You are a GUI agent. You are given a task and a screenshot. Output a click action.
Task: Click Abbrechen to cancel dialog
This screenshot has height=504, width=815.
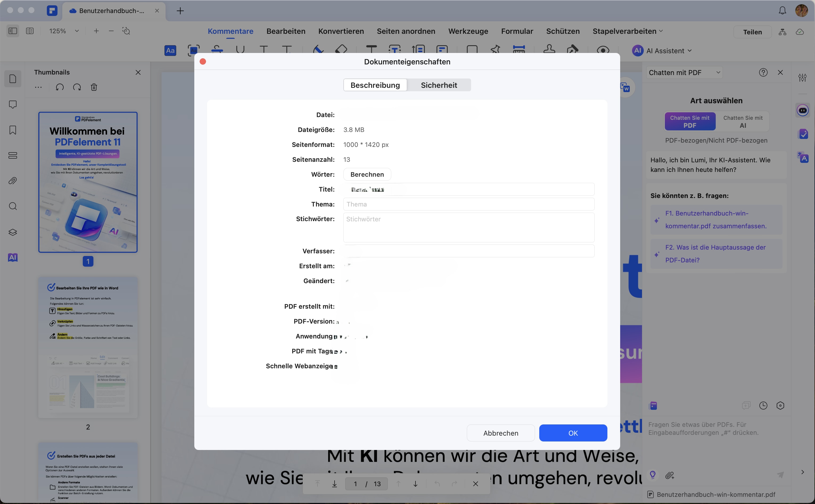pyautogui.click(x=501, y=433)
